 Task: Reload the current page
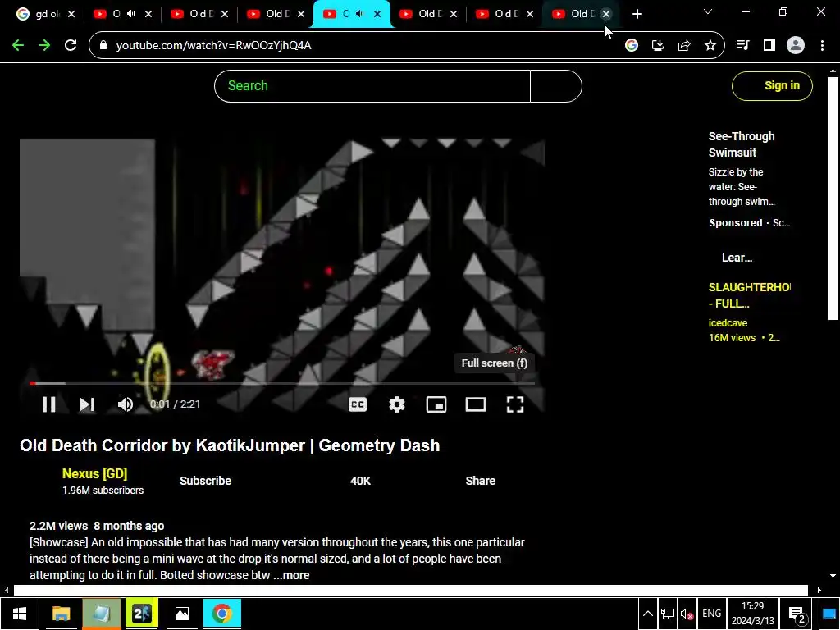click(71, 46)
